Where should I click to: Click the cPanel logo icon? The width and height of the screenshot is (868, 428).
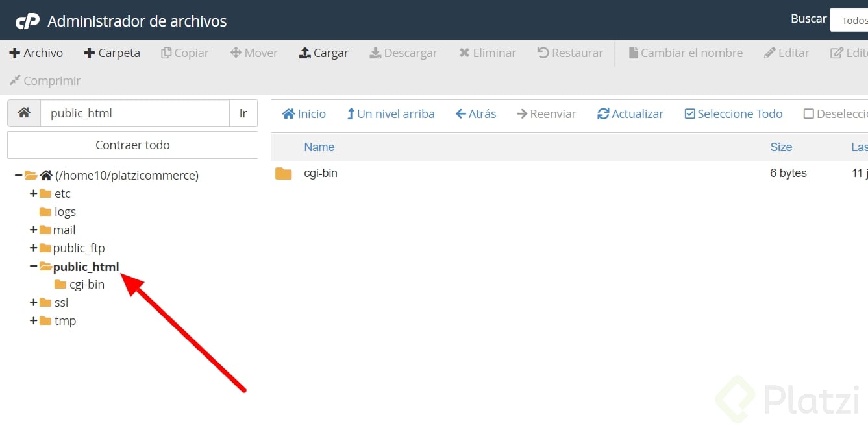(x=28, y=21)
